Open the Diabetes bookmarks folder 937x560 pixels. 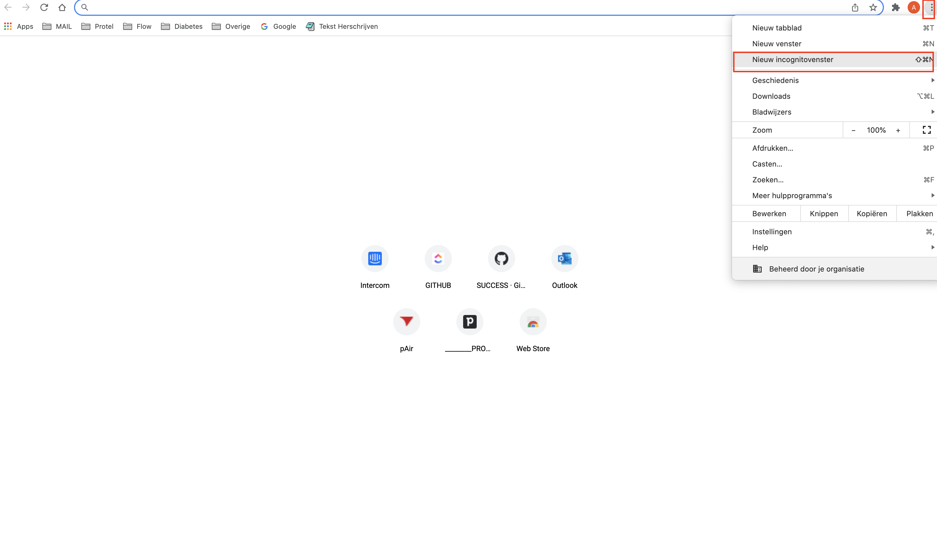pyautogui.click(x=182, y=27)
